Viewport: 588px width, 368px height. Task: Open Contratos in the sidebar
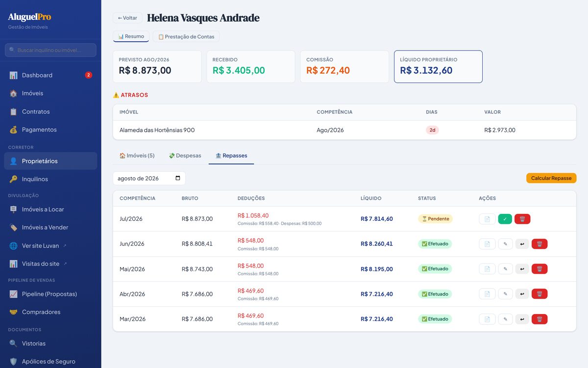(50, 111)
